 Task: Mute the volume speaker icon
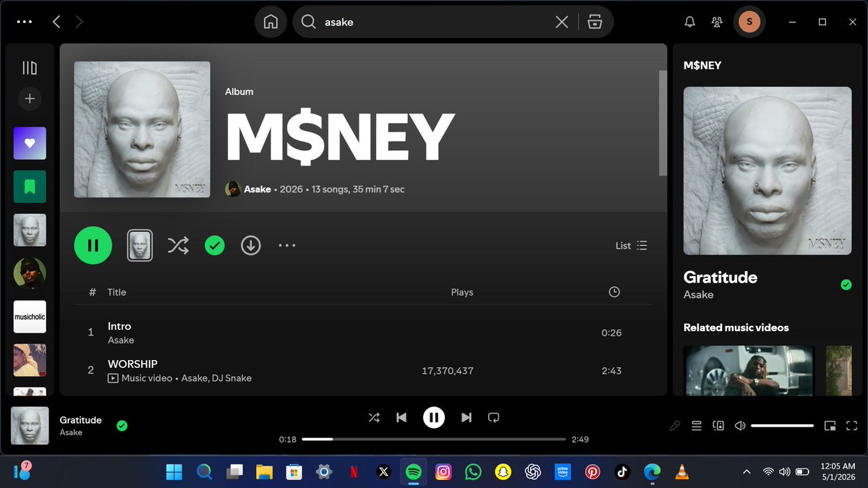[x=740, y=426]
